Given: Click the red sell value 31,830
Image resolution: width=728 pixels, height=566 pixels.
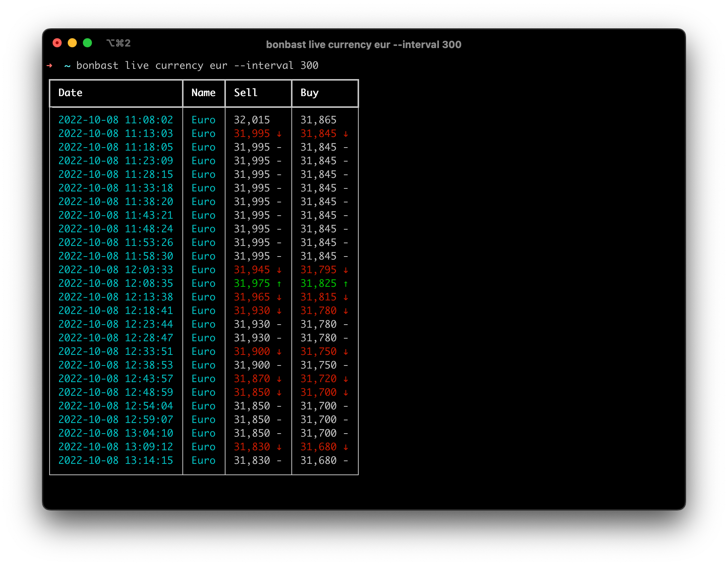Looking at the screenshot, I should (x=252, y=447).
